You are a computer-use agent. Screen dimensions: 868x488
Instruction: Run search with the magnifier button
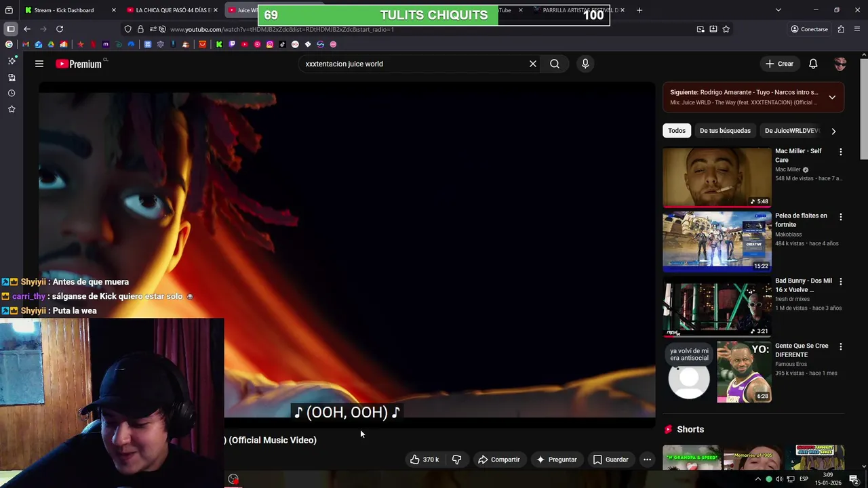pyautogui.click(x=555, y=64)
